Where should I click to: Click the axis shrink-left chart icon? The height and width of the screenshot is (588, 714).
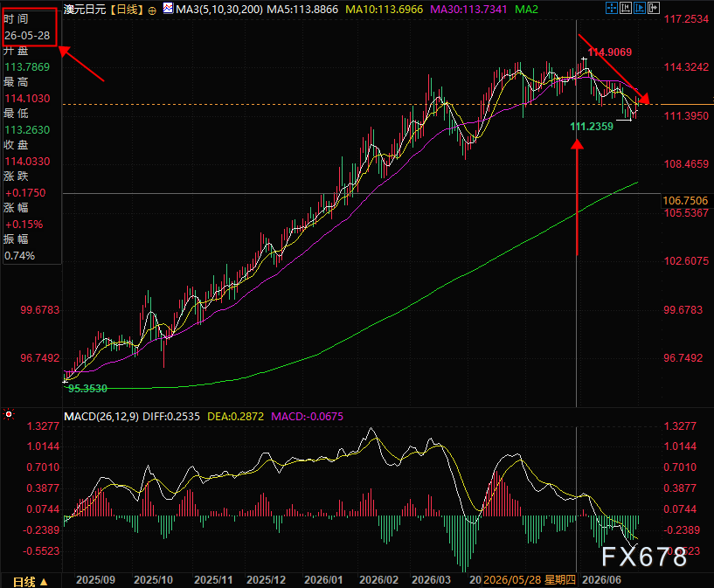(x=626, y=8)
